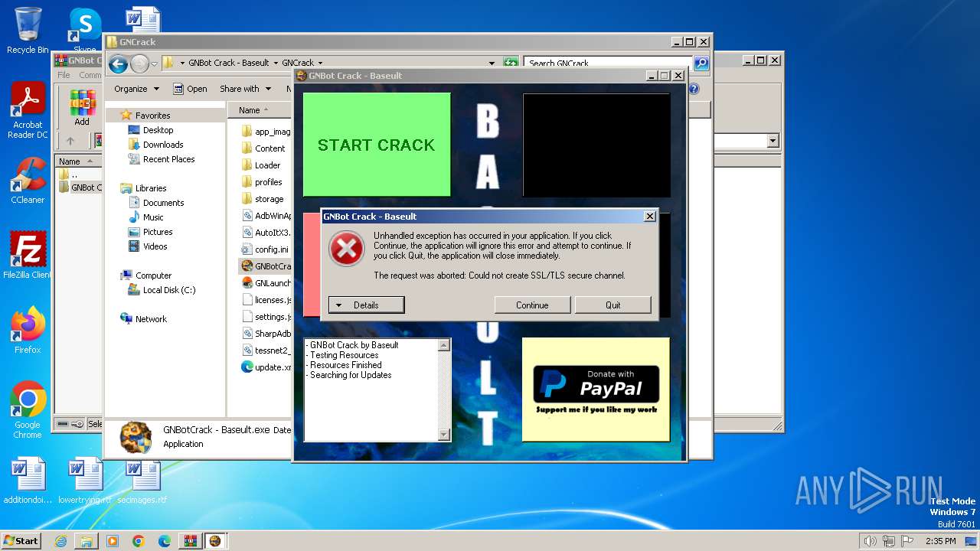Open the address bar history dropdown

(x=492, y=63)
